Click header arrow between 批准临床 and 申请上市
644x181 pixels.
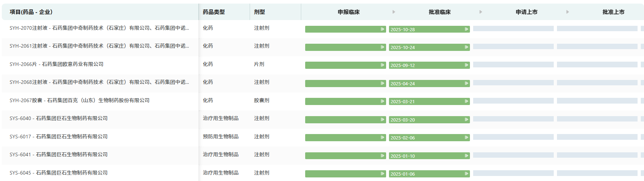point(481,12)
